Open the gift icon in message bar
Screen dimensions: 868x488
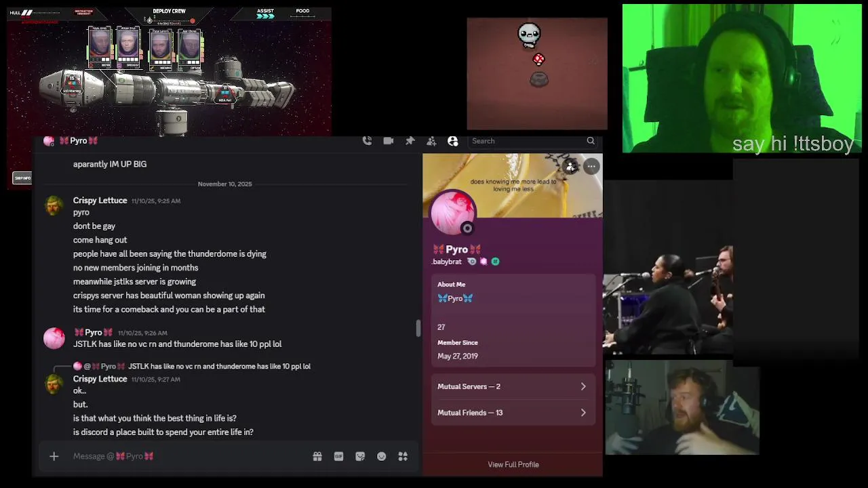point(317,456)
